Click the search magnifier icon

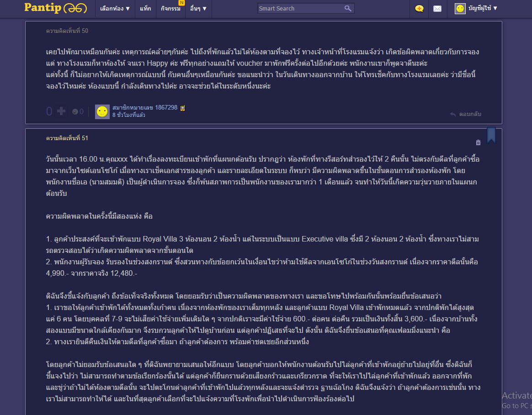tap(348, 8)
